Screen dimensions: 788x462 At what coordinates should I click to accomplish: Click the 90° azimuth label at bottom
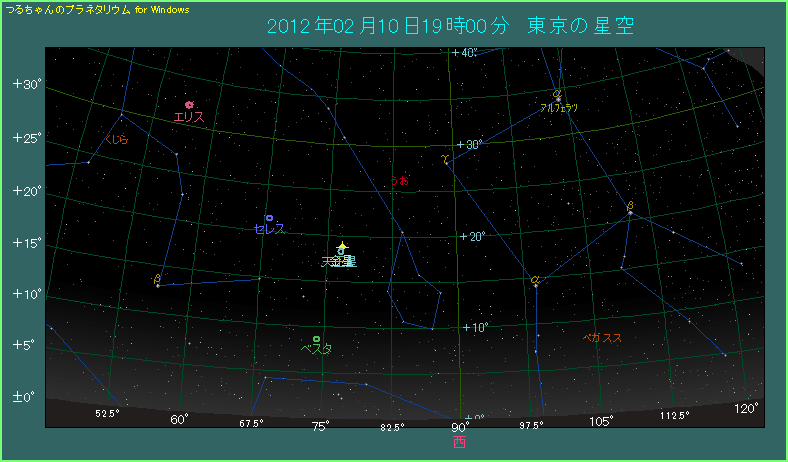click(x=459, y=427)
